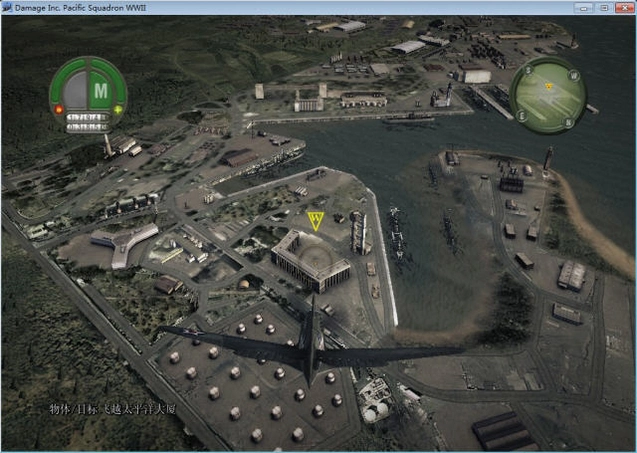Click the yellow target marker inside minimap
Screen dimensions: 637x453
click(549, 86)
